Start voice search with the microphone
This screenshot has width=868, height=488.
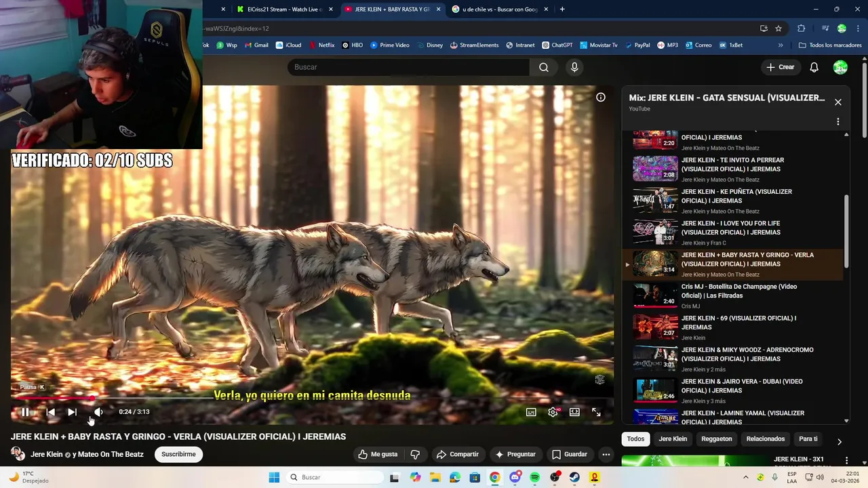[574, 67]
